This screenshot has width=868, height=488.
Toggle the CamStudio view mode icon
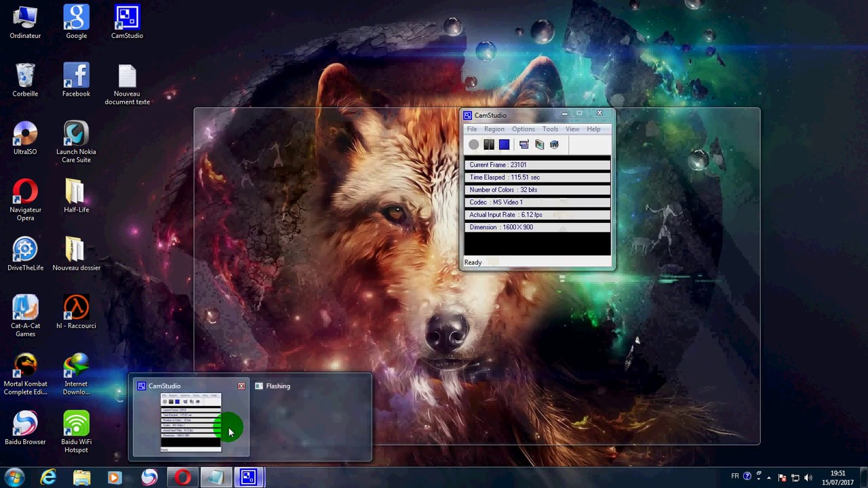tap(524, 144)
